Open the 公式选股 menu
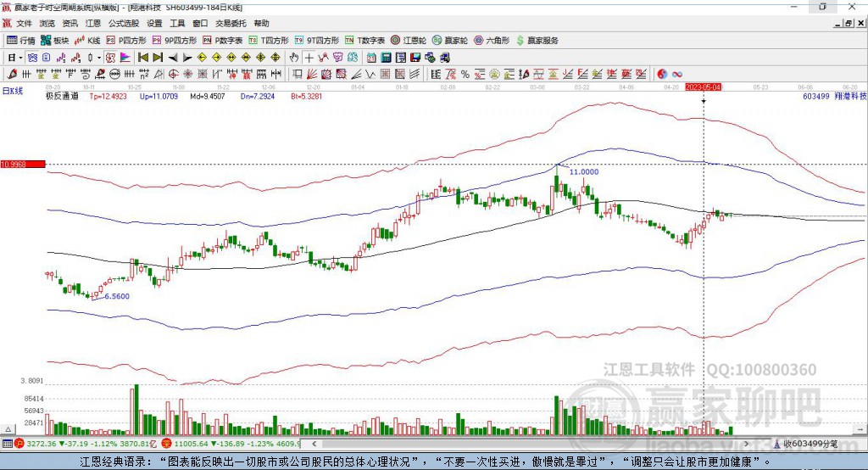The image size is (868, 470). (x=124, y=23)
